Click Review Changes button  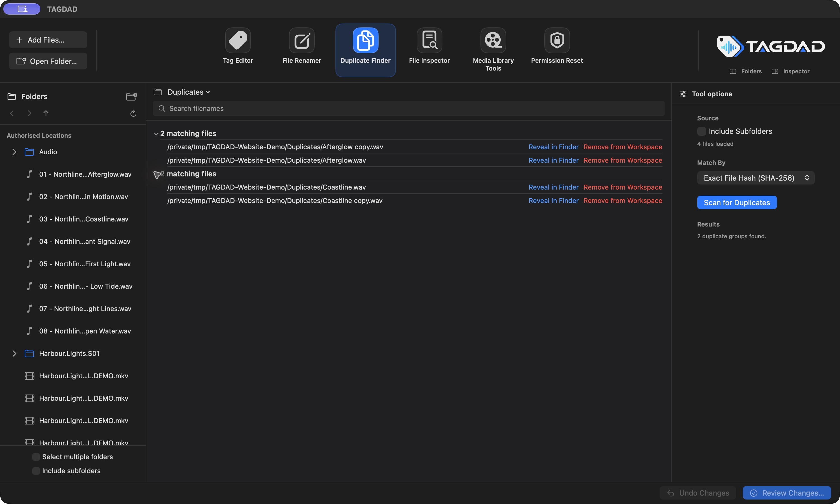787,493
